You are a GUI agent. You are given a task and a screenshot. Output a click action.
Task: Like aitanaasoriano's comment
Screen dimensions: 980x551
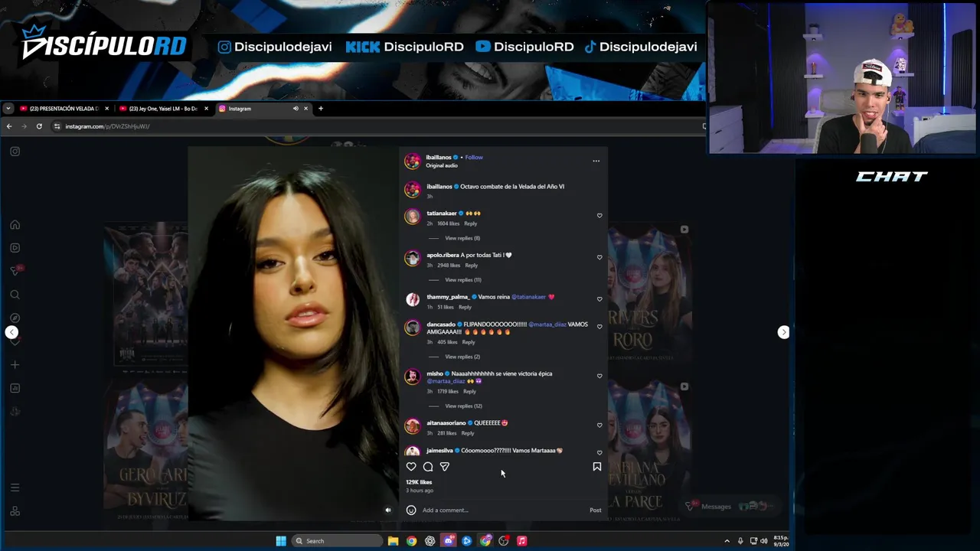[599, 425]
